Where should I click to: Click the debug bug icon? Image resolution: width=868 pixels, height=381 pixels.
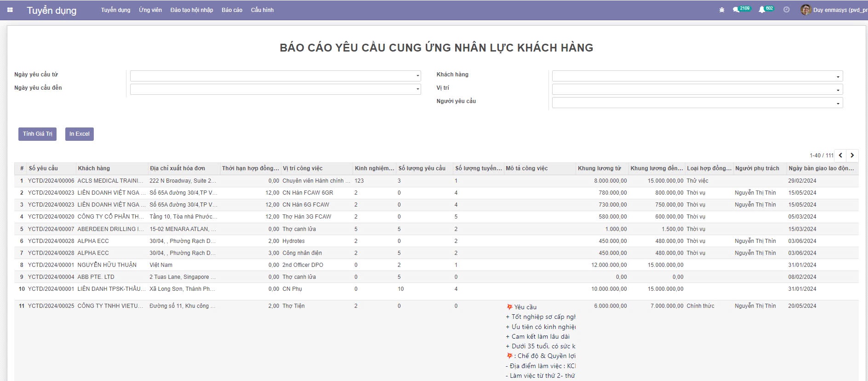pos(722,10)
